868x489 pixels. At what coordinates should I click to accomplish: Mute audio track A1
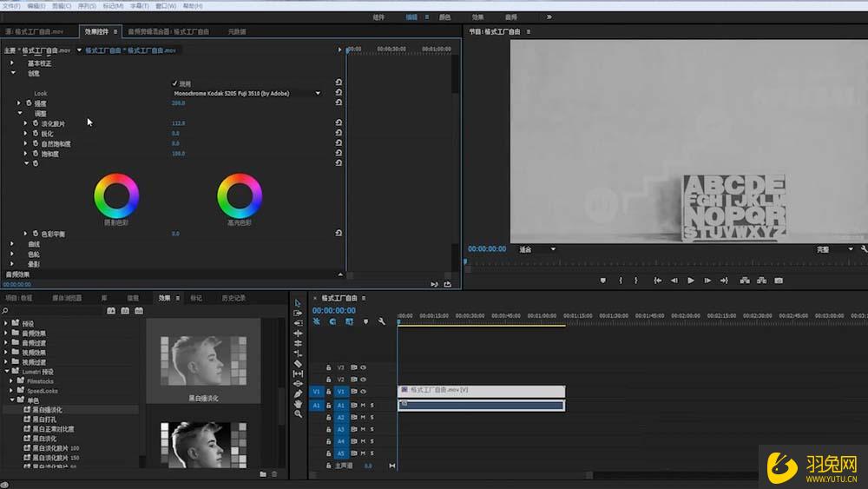click(x=364, y=406)
